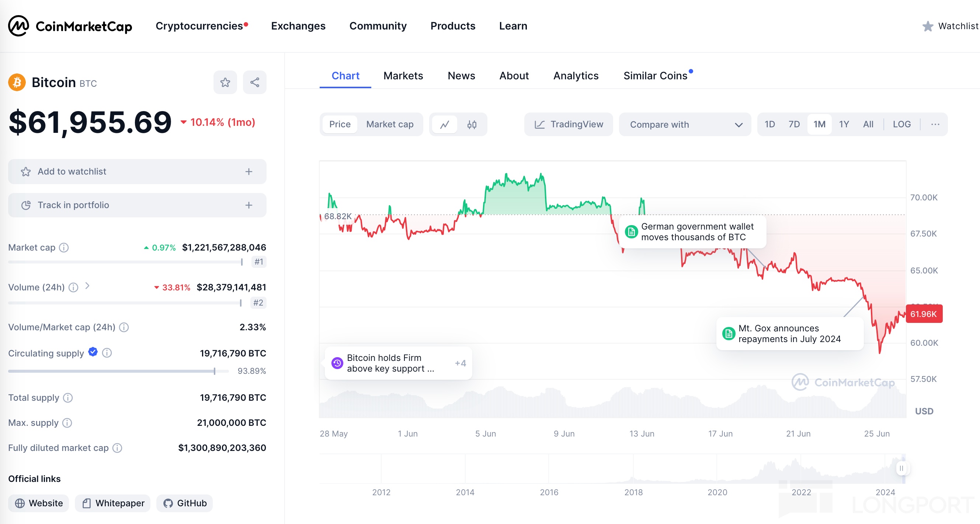The image size is (980, 524).
Task: Click the Total supply info icon
Action: coord(68,398)
